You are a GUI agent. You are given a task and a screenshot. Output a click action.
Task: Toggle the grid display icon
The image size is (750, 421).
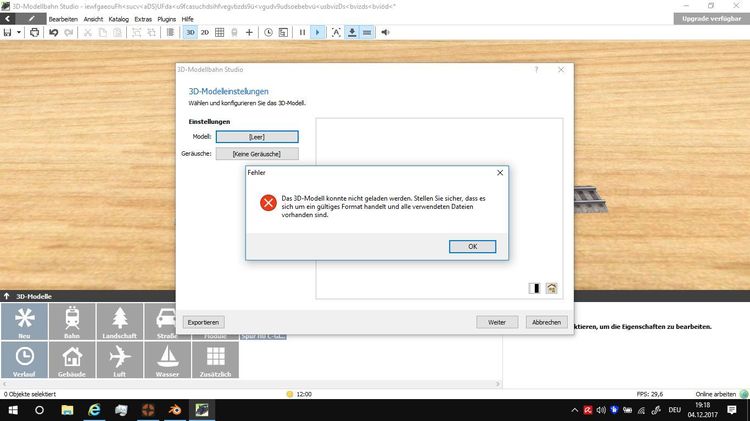(x=220, y=33)
